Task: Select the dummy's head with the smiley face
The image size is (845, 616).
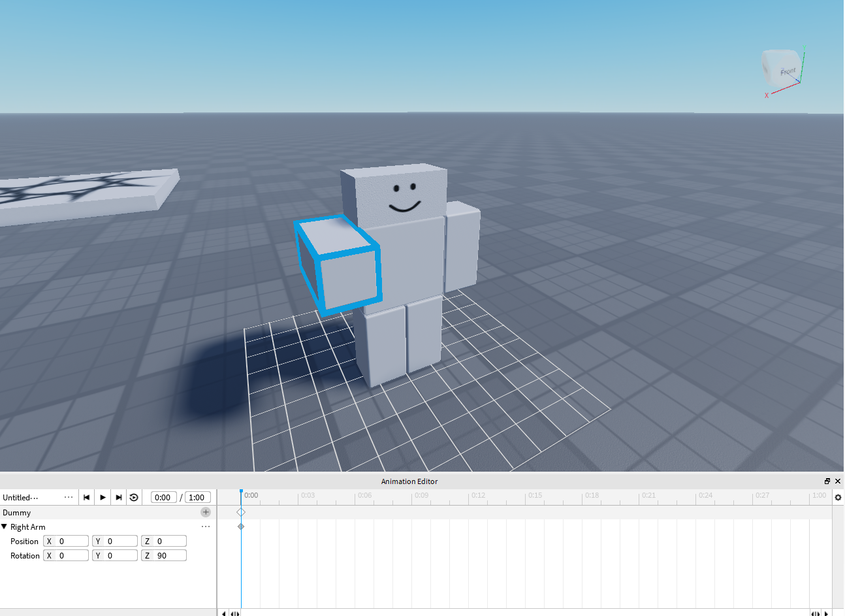Action: (x=396, y=196)
